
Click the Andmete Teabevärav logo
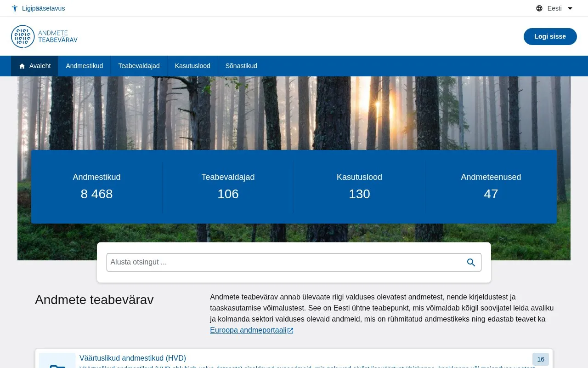point(45,36)
